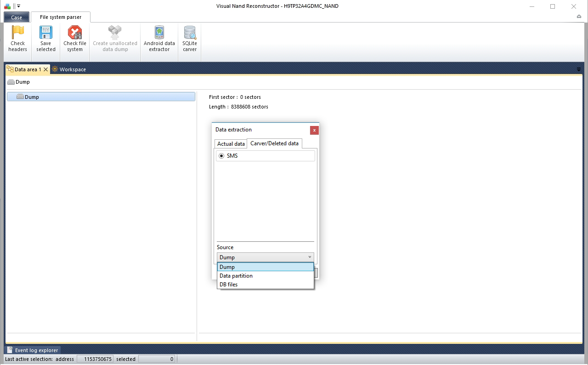Choose DB files as the source
This screenshot has height=365, width=588.
coord(266,285)
